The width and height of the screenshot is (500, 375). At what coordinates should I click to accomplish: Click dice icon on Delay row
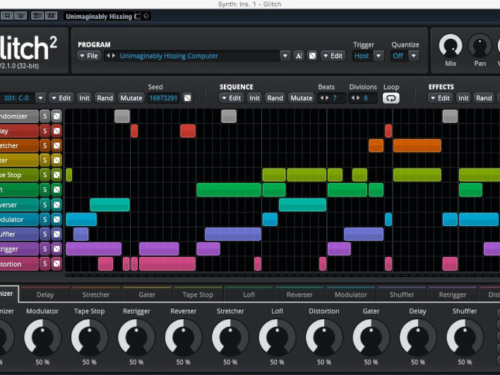[57, 131]
